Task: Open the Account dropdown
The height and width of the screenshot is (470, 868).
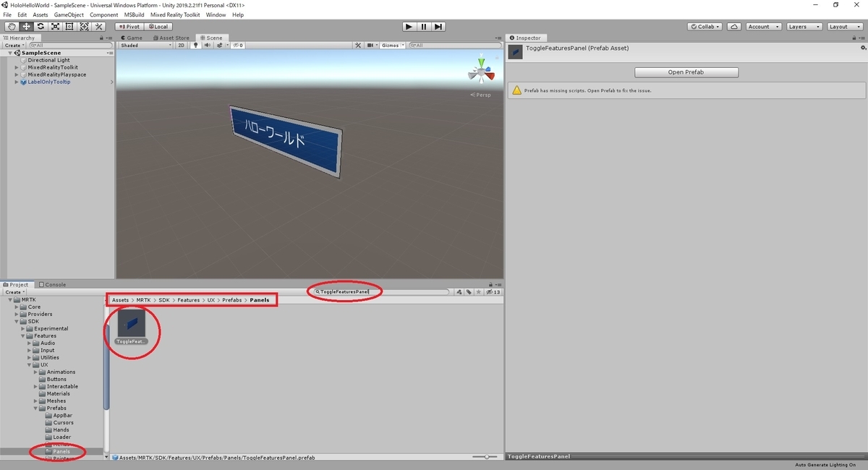Action: tap(763, 27)
